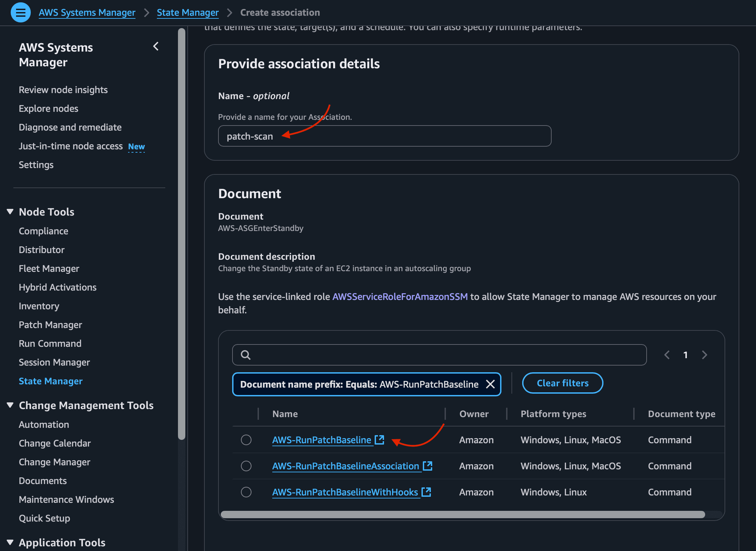Go to Compliance under Node Tools
The image size is (756, 551).
pyautogui.click(x=43, y=231)
